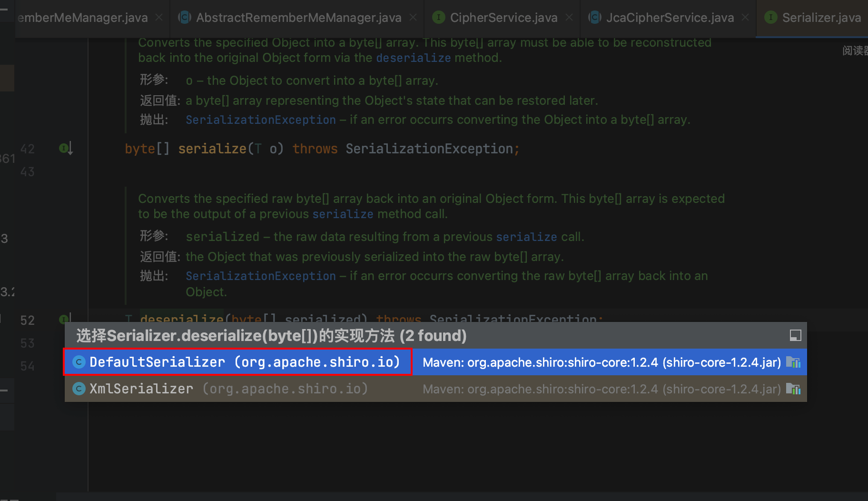Close the AbstractRememberMeManager.java tab

coord(413,18)
